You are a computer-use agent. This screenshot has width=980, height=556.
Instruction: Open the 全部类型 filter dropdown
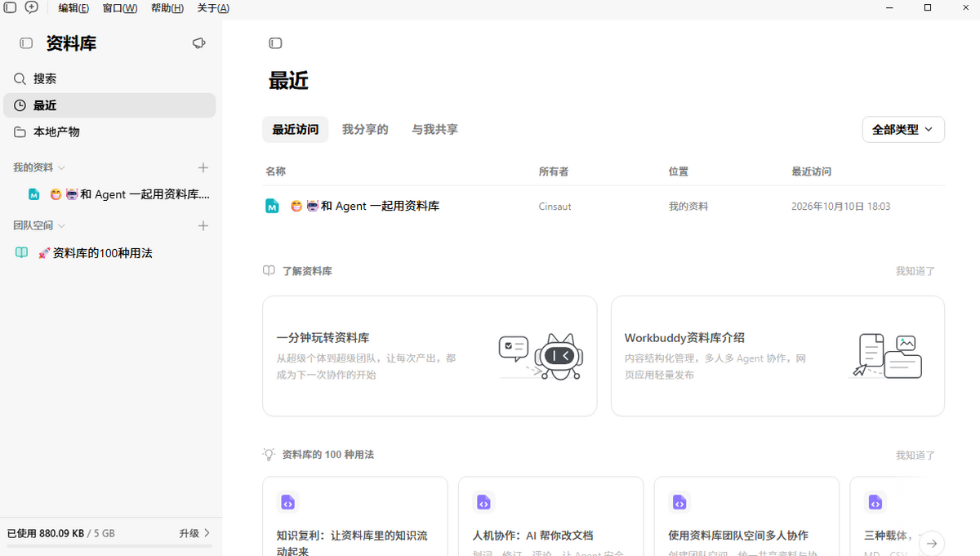903,130
